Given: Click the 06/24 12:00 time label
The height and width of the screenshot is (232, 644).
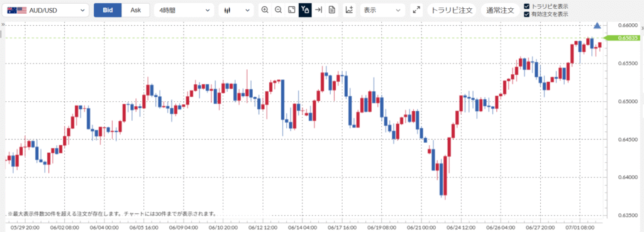Looking at the screenshot, I should [x=462, y=227].
